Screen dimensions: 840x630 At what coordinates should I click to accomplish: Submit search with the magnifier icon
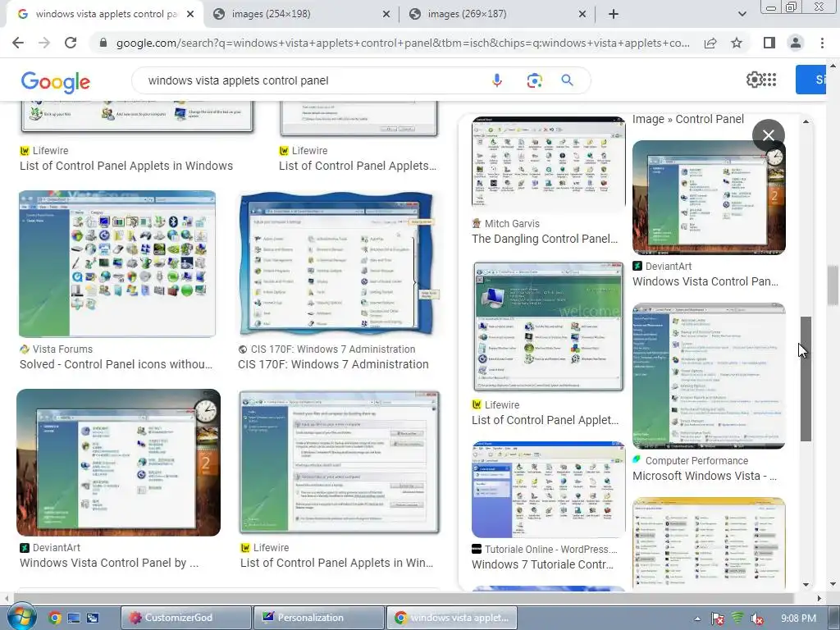click(567, 80)
